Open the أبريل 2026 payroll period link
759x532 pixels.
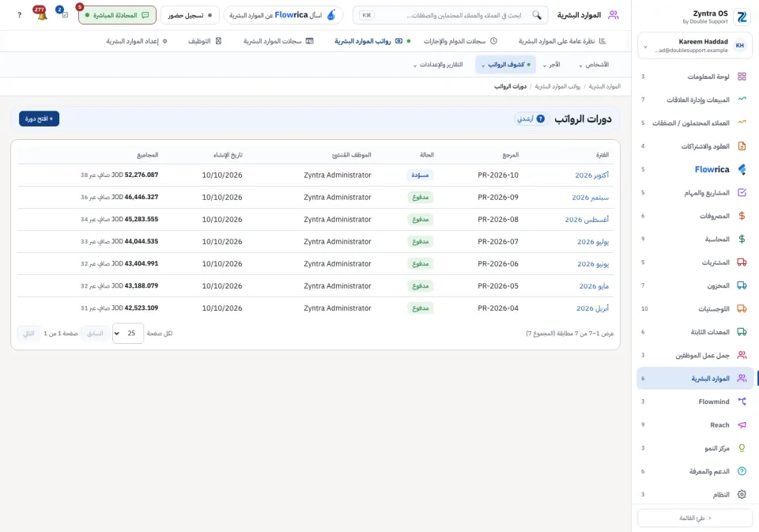[x=592, y=308]
